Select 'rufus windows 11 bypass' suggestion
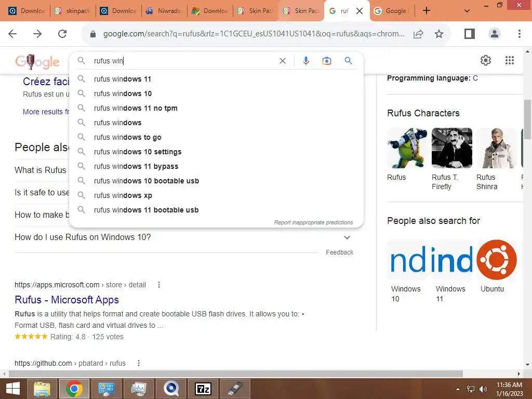The width and height of the screenshot is (532, 399). point(217,167)
